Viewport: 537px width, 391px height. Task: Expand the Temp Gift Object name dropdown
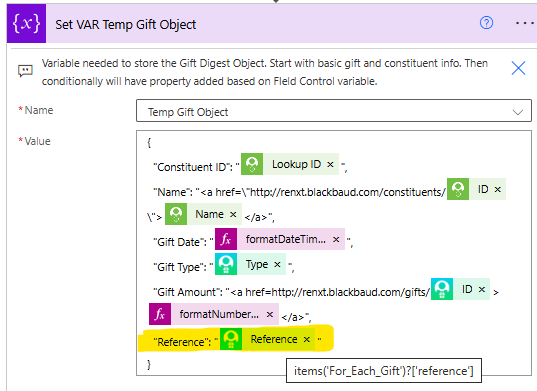coord(517,112)
